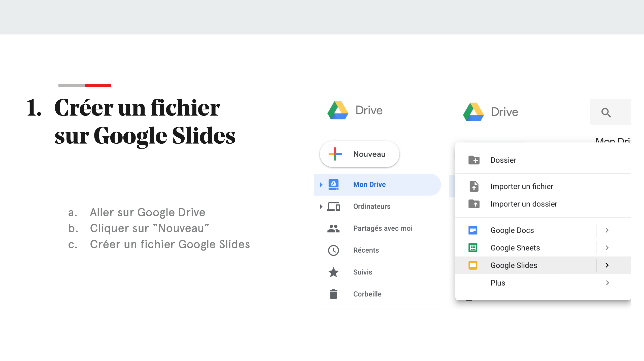Open Ordinateurs in the sidebar

pyautogui.click(x=378, y=207)
